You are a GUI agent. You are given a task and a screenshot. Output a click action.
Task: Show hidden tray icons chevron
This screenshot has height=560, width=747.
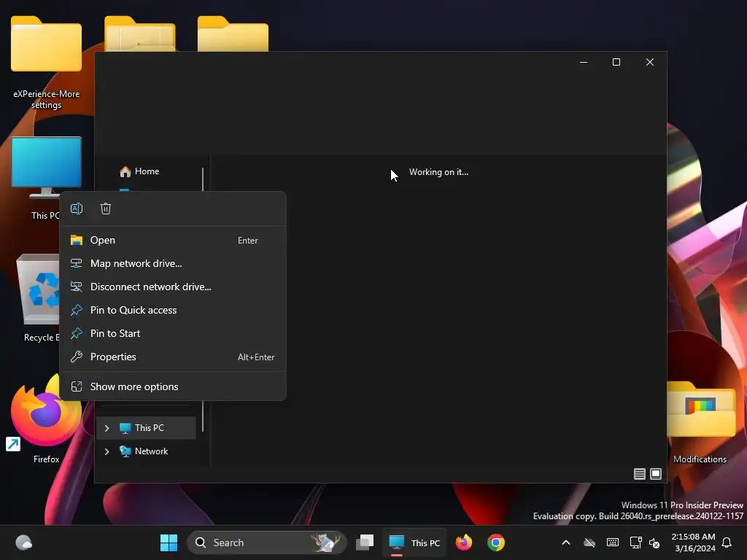(566, 542)
